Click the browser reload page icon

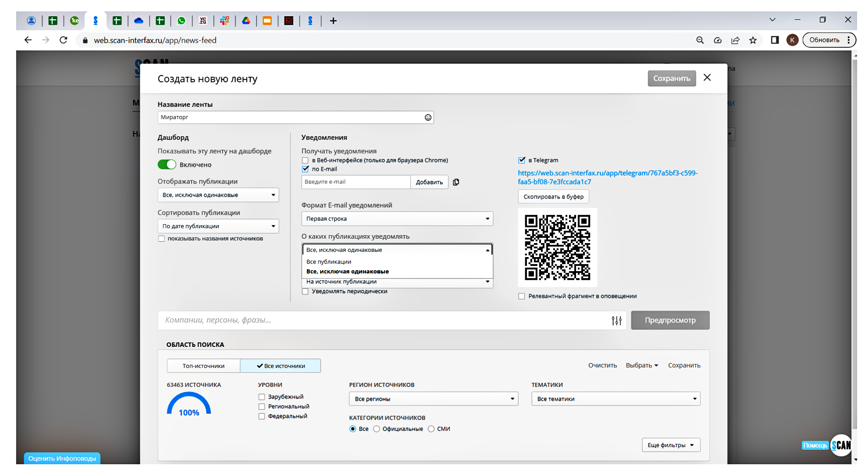(x=64, y=40)
